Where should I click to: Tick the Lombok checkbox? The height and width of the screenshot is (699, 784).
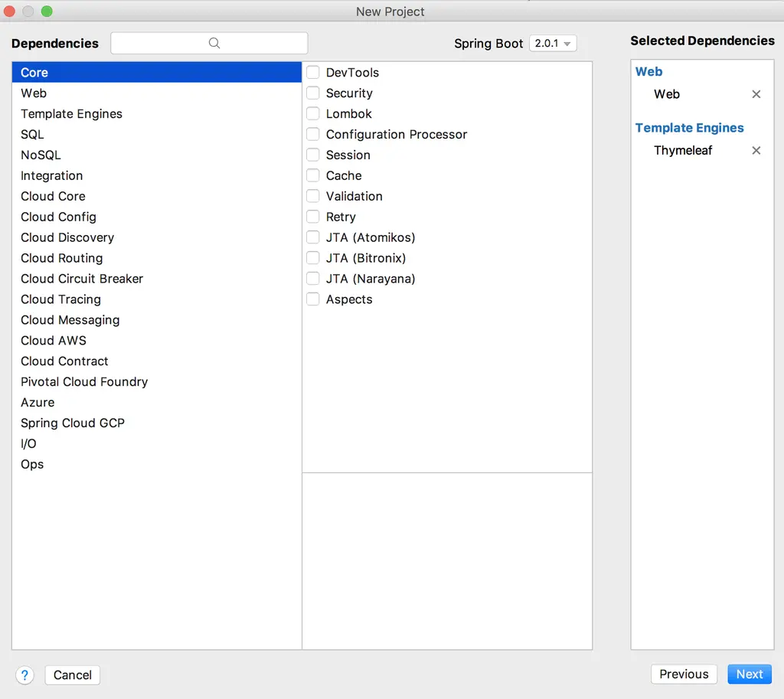tap(313, 113)
